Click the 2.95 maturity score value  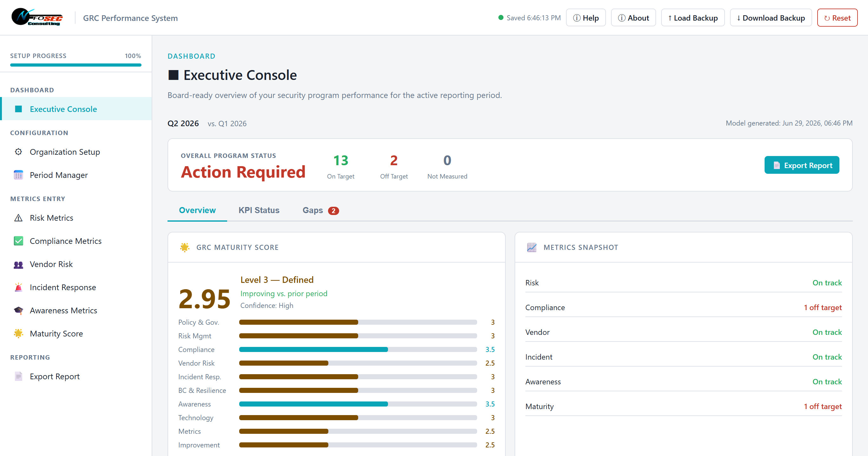205,299
